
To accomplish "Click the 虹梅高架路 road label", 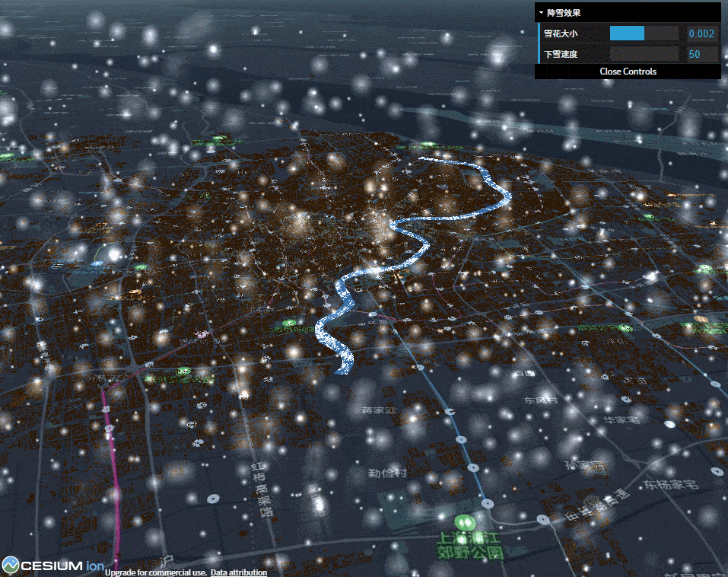I will 262,489.
